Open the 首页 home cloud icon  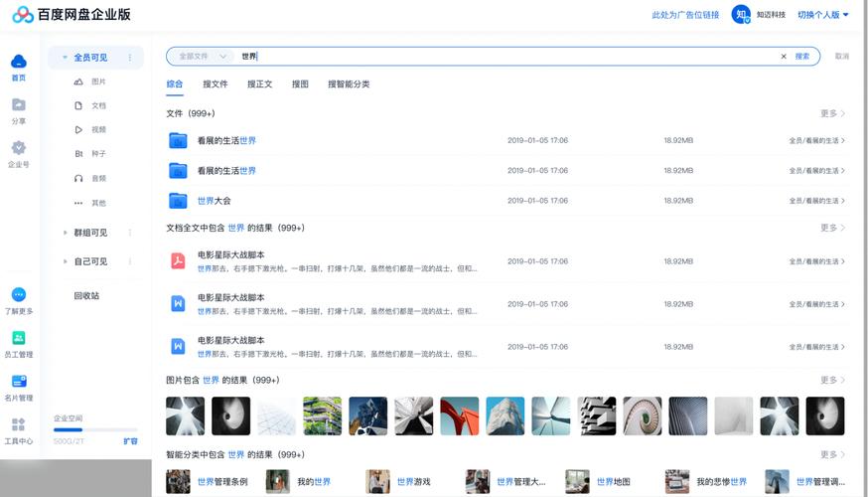[19, 61]
